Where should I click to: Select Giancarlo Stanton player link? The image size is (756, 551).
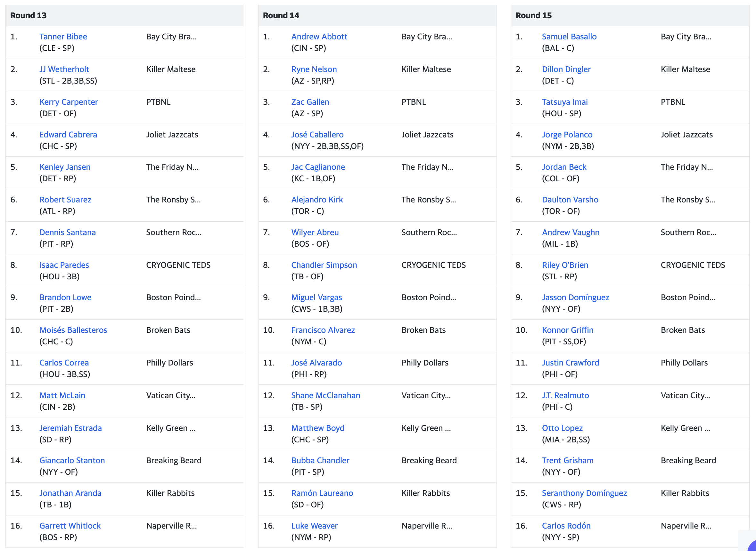(x=72, y=460)
